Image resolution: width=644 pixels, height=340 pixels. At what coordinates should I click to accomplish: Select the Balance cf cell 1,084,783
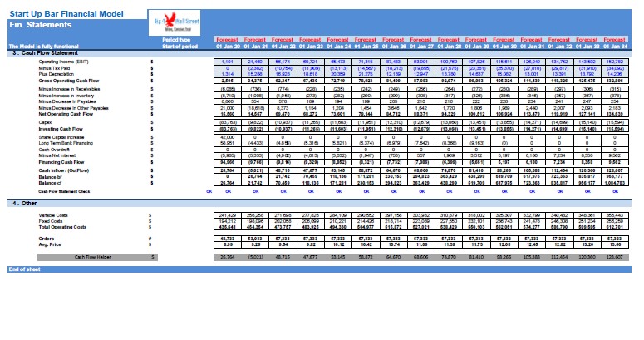pyautogui.click(x=615, y=183)
